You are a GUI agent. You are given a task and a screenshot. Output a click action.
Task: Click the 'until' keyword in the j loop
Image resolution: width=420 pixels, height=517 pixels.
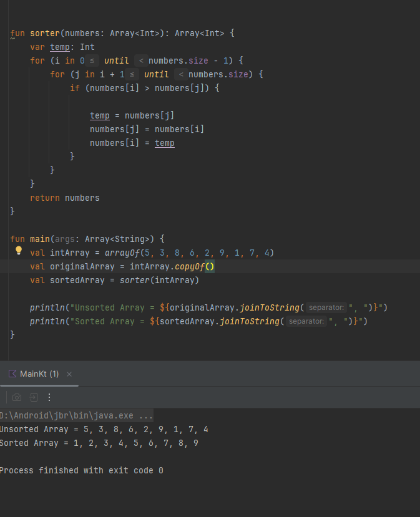(x=157, y=74)
